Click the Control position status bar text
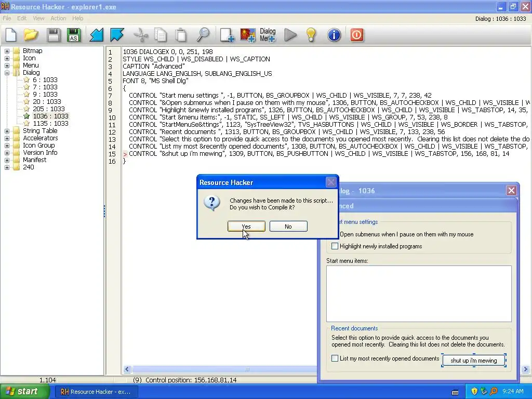Image resolution: width=532 pixels, height=399 pixels. (x=185, y=380)
